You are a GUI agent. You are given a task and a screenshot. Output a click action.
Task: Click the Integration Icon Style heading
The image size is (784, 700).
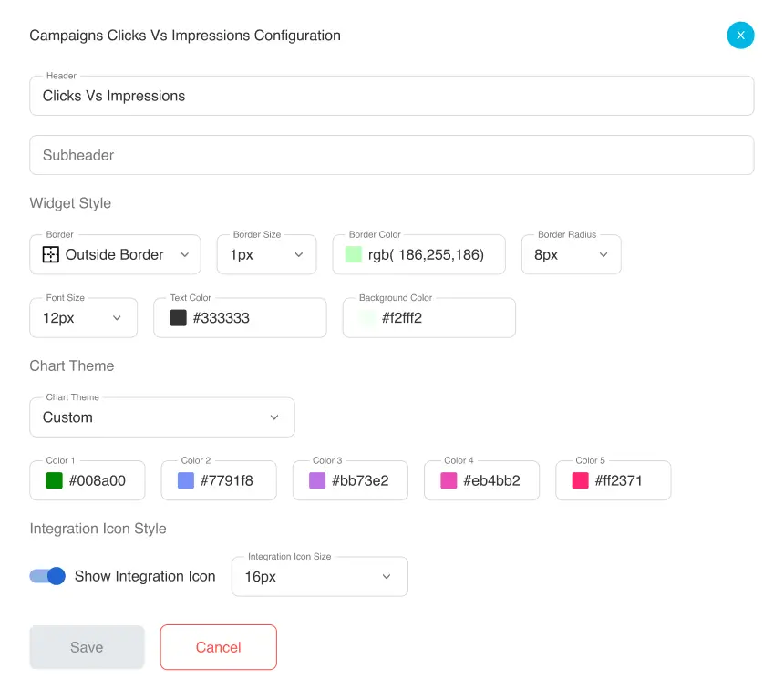click(98, 529)
